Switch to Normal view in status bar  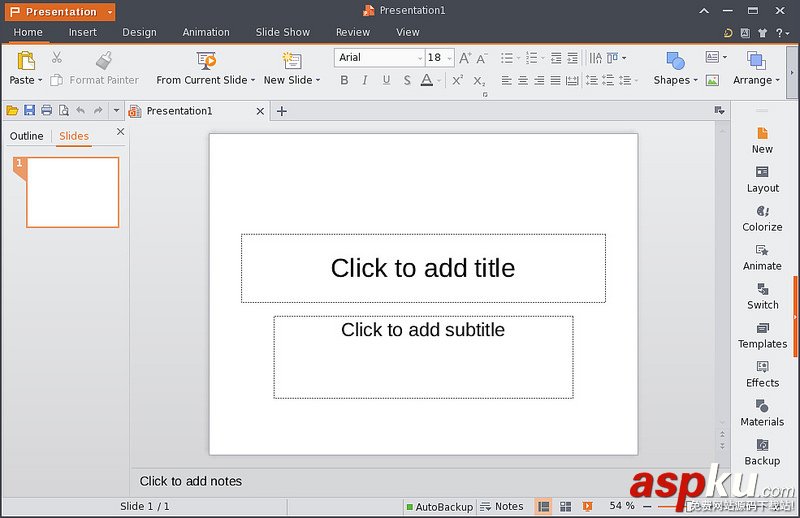point(544,506)
